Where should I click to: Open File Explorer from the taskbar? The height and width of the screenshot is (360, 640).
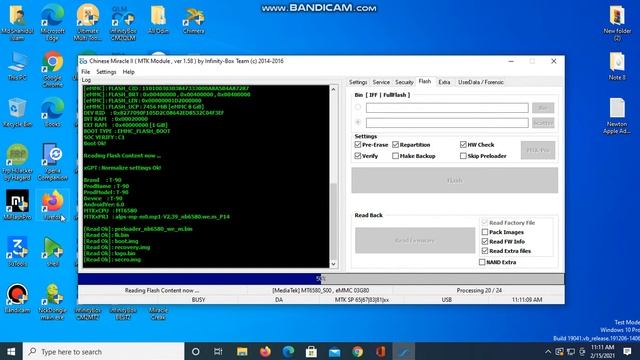[242, 351]
